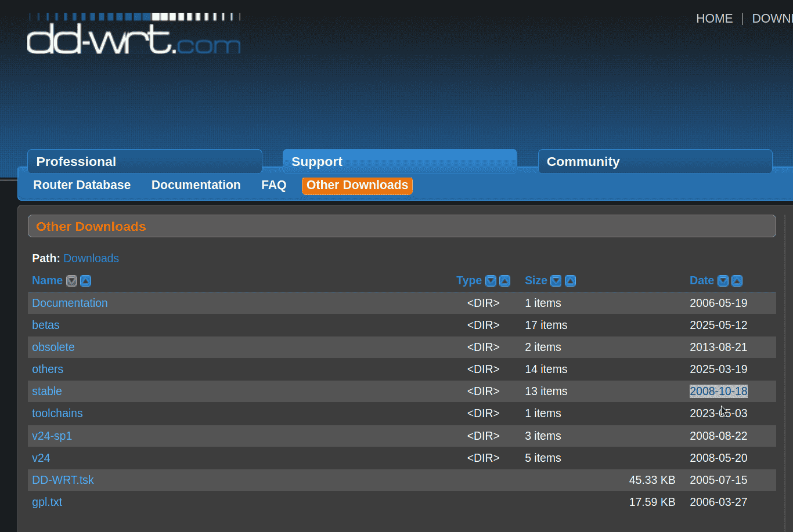
Task: Open the betas directory
Action: 46,325
